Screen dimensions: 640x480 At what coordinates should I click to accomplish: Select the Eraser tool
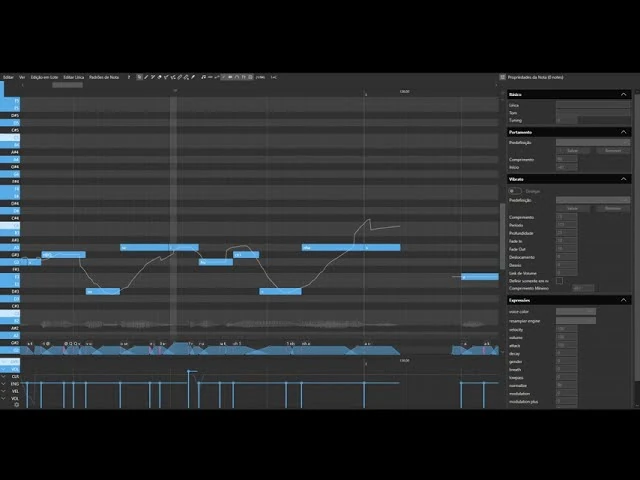[159, 77]
